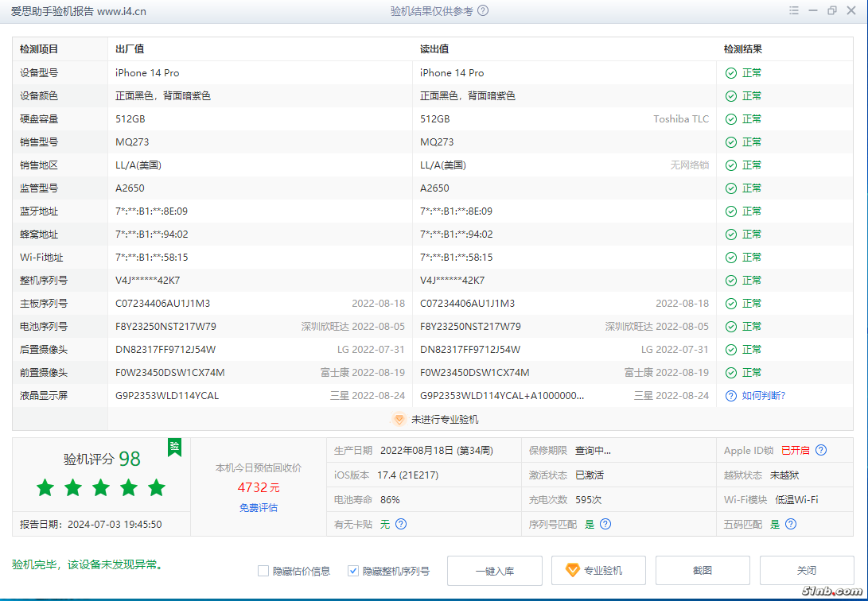This screenshot has width=868, height=601.
Task: Click the green check icon for 整机序列号
Action: click(x=731, y=281)
